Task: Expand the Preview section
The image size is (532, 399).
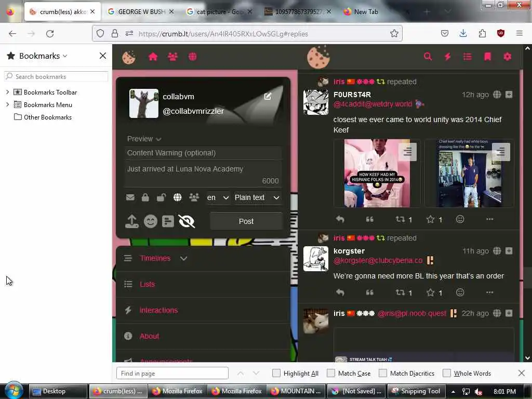Action: (144, 139)
